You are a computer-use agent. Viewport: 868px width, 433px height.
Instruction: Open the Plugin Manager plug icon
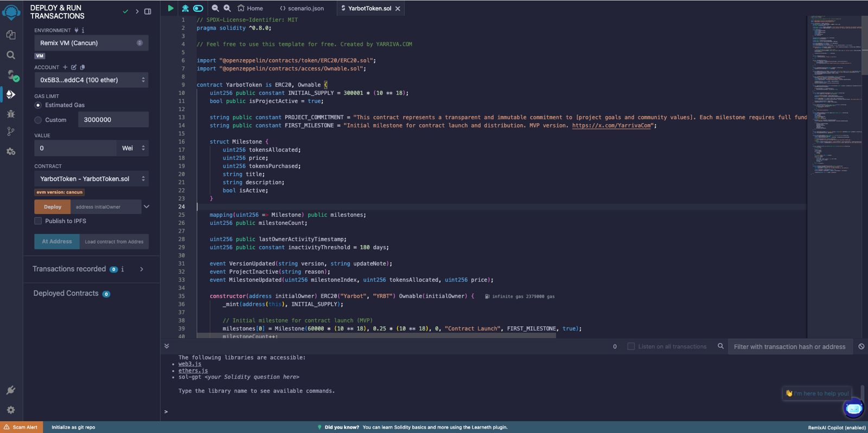click(x=11, y=390)
